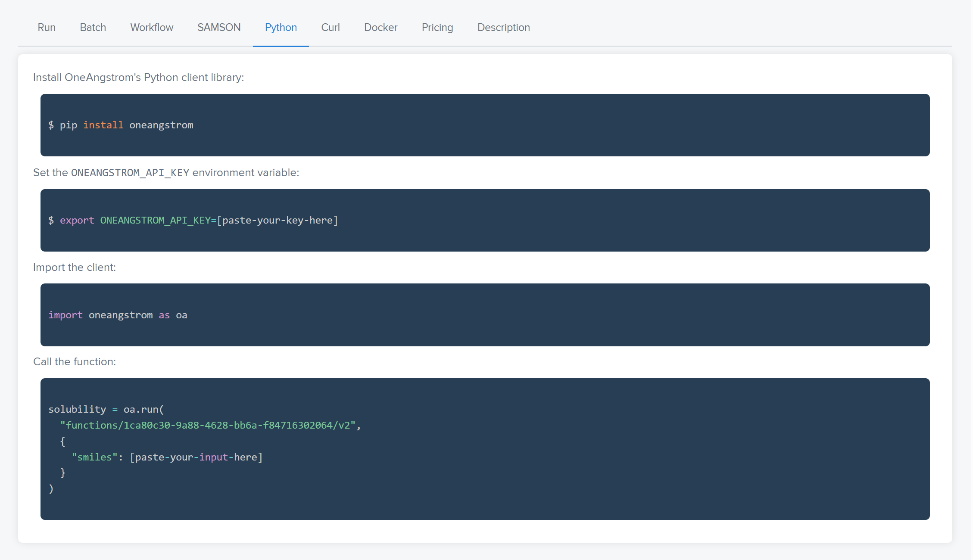The width and height of the screenshot is (973, 560).
Task: Switch to the Docker tab
Action: pyautogui.click(x=380, y=28)
